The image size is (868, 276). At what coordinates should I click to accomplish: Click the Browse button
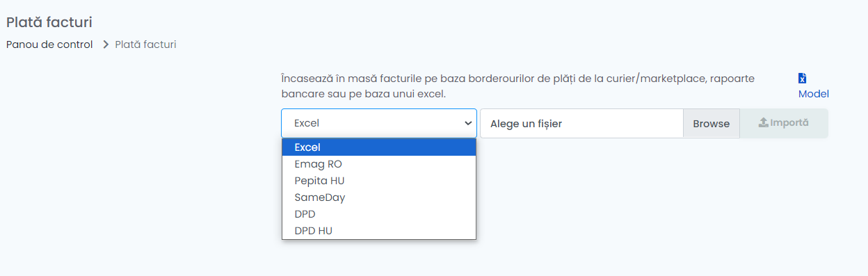point(712,124)
